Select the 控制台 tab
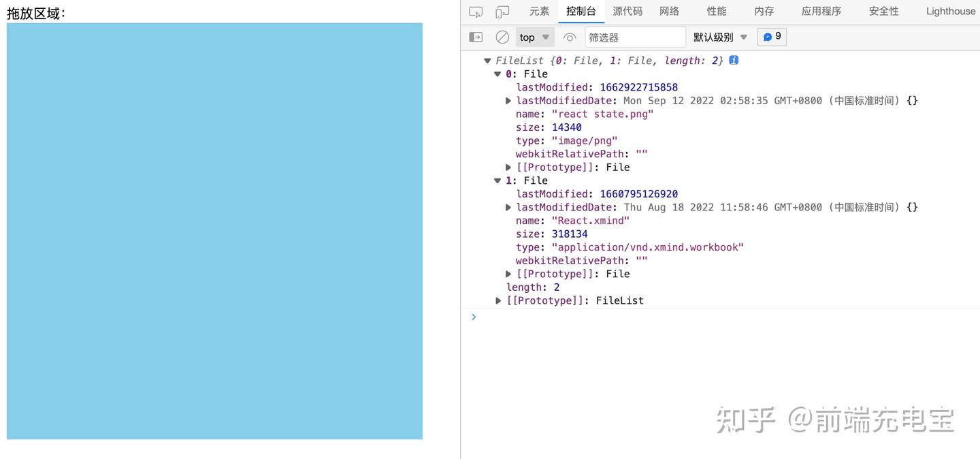Image resolution: width=980 pixels, height=459 pixels. pyautogui.click(x=581, y=11)
